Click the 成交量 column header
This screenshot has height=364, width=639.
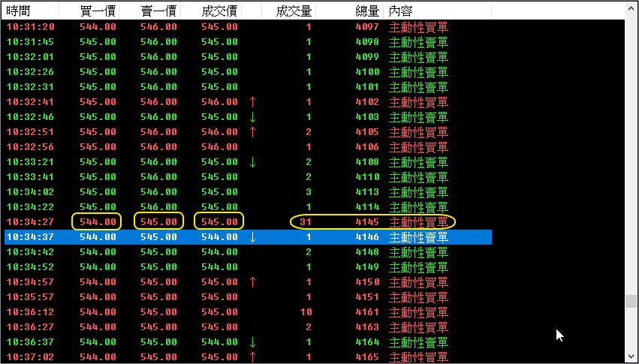pyautogui.click(x=288, y=11)
